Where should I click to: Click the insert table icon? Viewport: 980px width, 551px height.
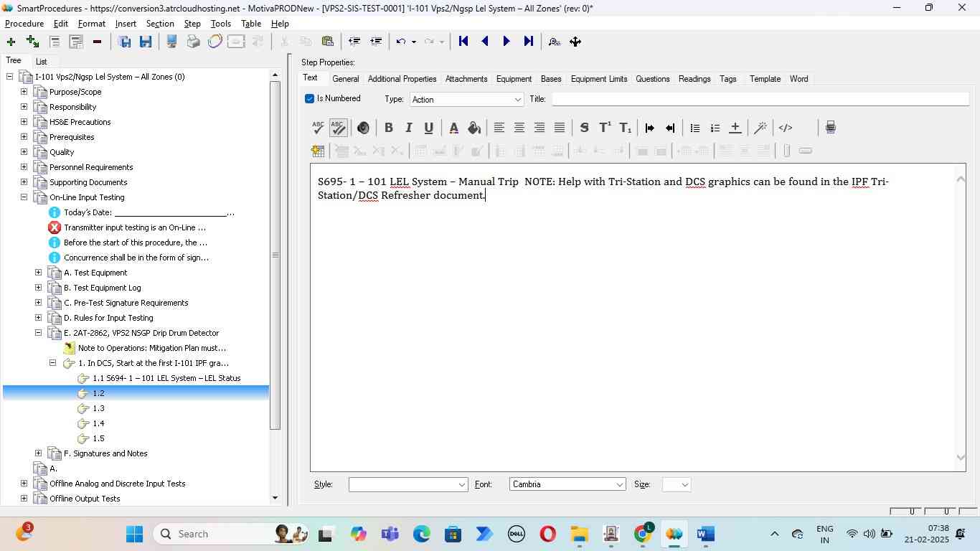(x=318, y=151)
